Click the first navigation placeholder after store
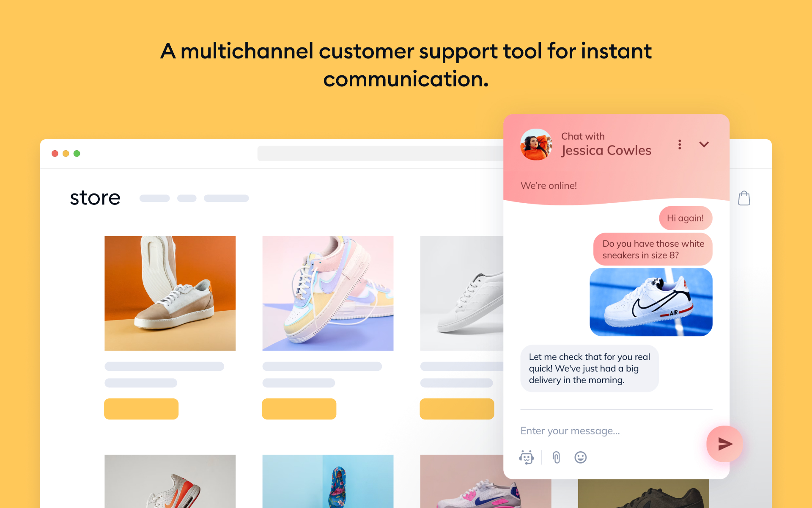This screenshot has width=812, height=508. (x=154, y=198)
